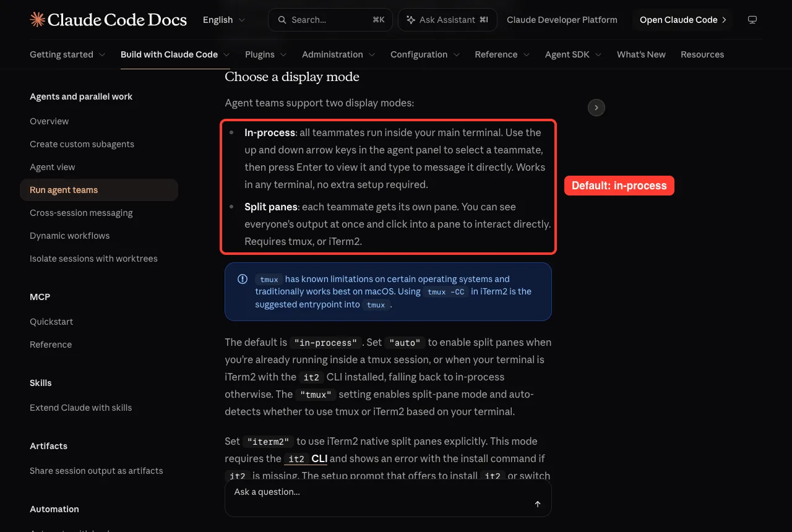
Task: Open the Agent SDK dropdown menu
Action: (x=574, y=54)
